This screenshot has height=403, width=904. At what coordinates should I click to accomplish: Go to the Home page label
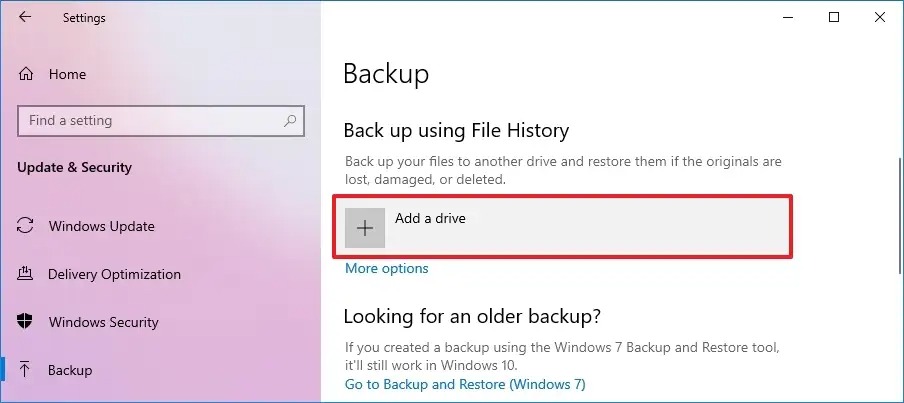pyautogui.click(x=67, y=74)
